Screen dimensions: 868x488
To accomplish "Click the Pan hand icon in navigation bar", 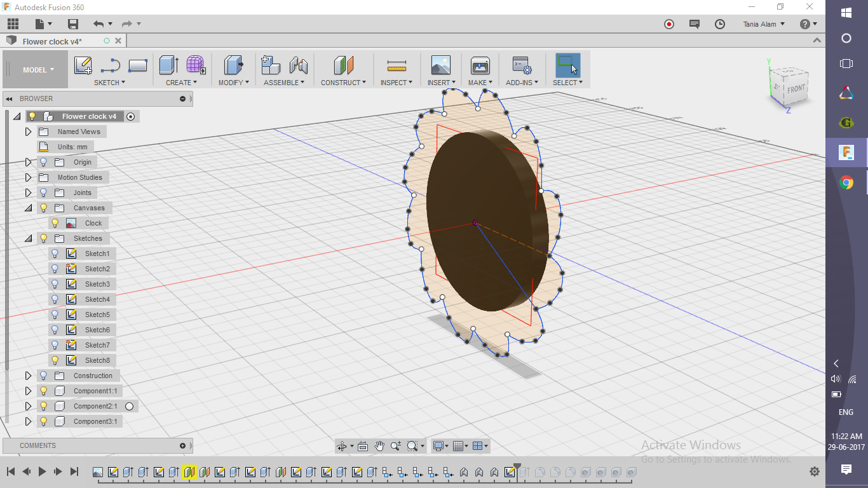I will tap(379, 446).
